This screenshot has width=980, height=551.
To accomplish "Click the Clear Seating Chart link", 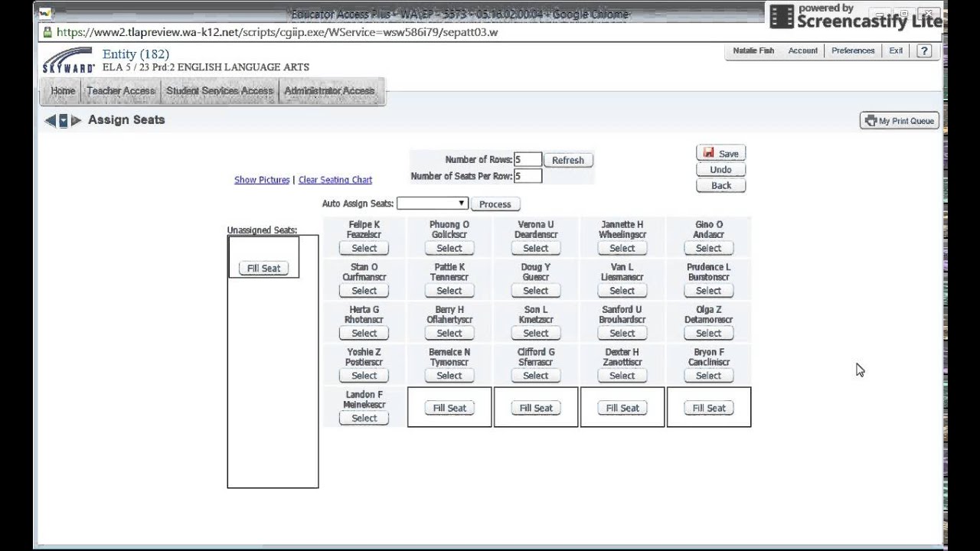I will (x=335, y=180).
